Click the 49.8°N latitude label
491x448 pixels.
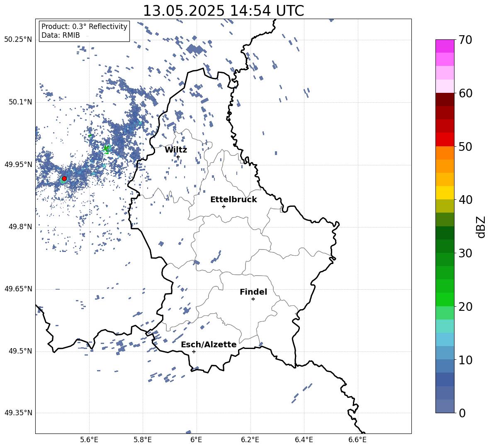point(20,227)
